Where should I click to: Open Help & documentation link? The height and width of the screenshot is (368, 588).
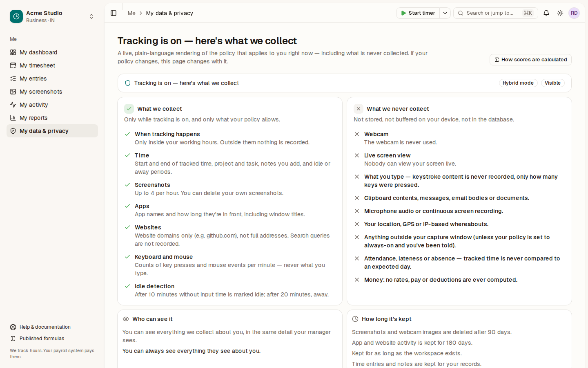pos(52,327)
